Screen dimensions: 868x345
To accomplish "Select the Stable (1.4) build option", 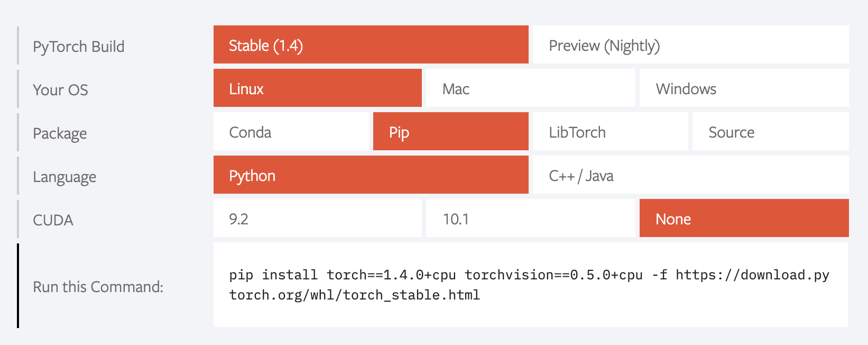I will tap(371, 45).
